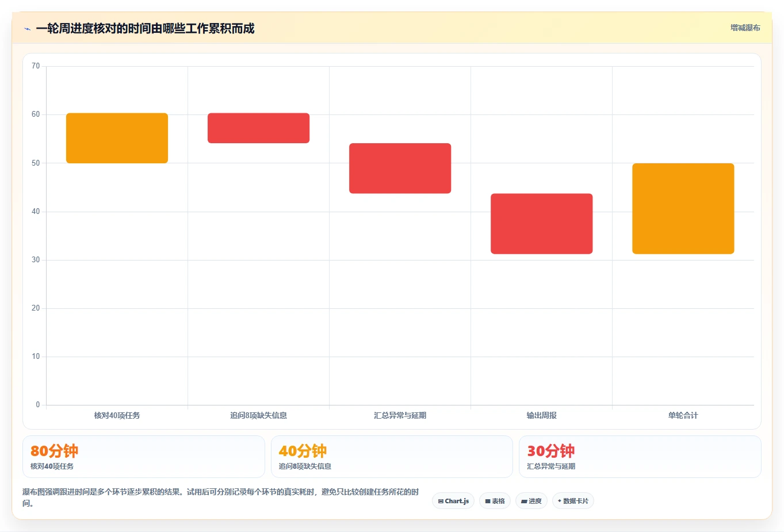Click the 输出周报 axis label
The height and width of the screenshot is (532, 784).
pos(541,415)
